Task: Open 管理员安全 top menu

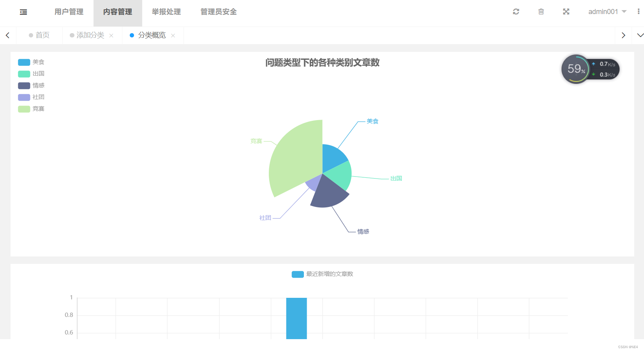Action: pyautogui.click(x=219, y=12)
